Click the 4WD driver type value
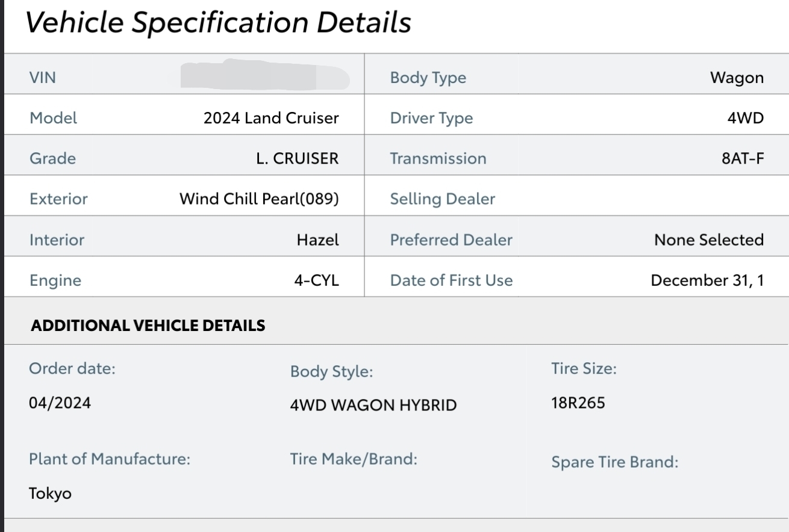This screenshot has height=532, width=789. click(745, 118)
